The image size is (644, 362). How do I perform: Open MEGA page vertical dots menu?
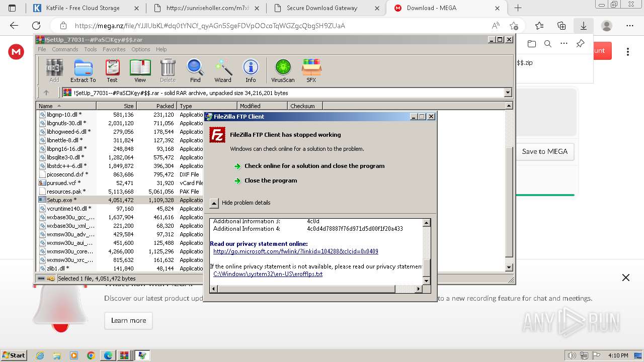[627, 52]
